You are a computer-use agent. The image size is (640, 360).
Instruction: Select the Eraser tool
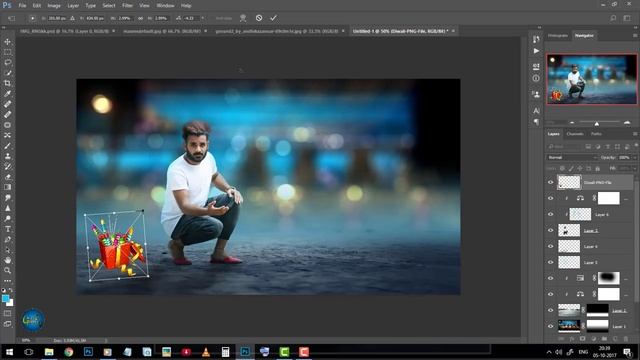click(7, 177)
